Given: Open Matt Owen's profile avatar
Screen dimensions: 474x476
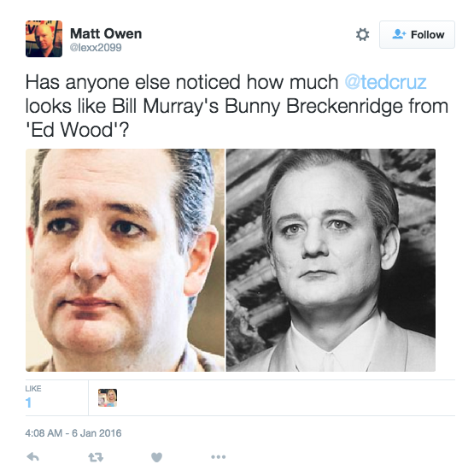Looking at the screenshot, I should tap(44, 38).
